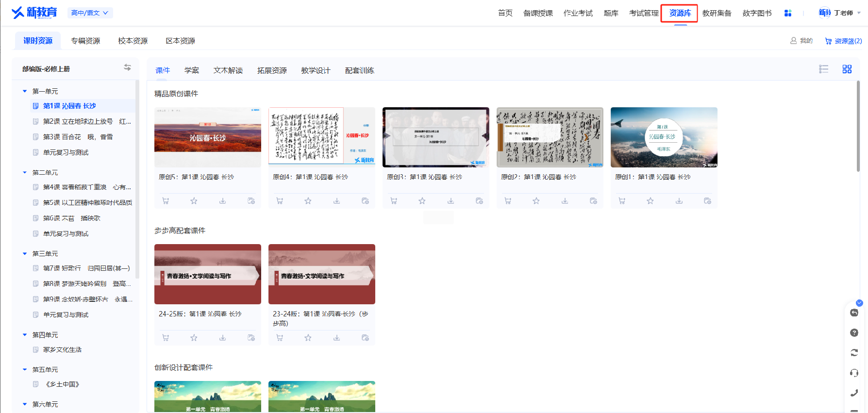
Task: Open customer service headset icon
Action: (854, 373)
